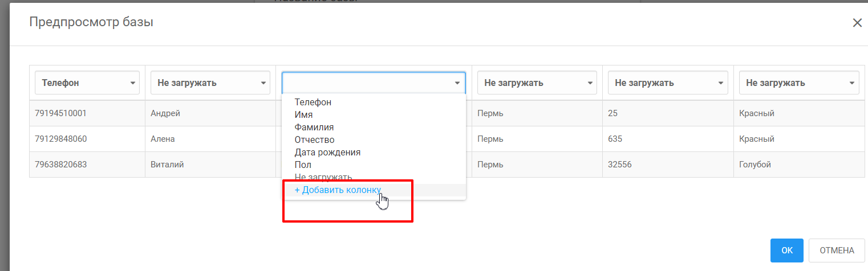Click the Голубой cell
The image size is (868, 271).
[x=755, y=165]
